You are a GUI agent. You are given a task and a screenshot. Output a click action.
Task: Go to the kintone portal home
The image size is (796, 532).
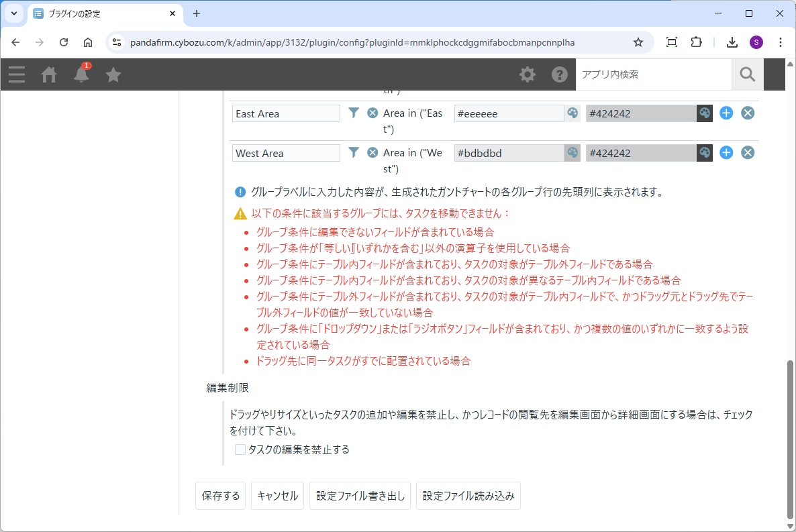49,74
